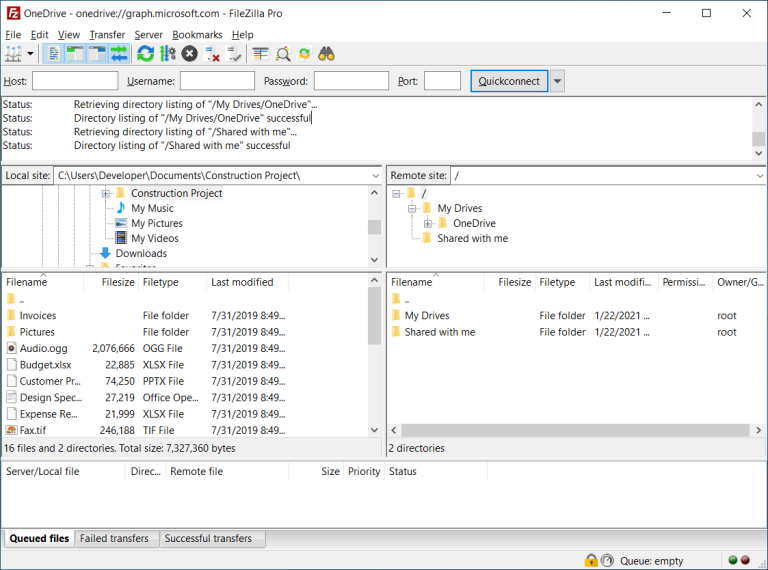The width and height of the screenshot is (768, 570).
Task: Open the Edit menu
Action: click(39, 35)
